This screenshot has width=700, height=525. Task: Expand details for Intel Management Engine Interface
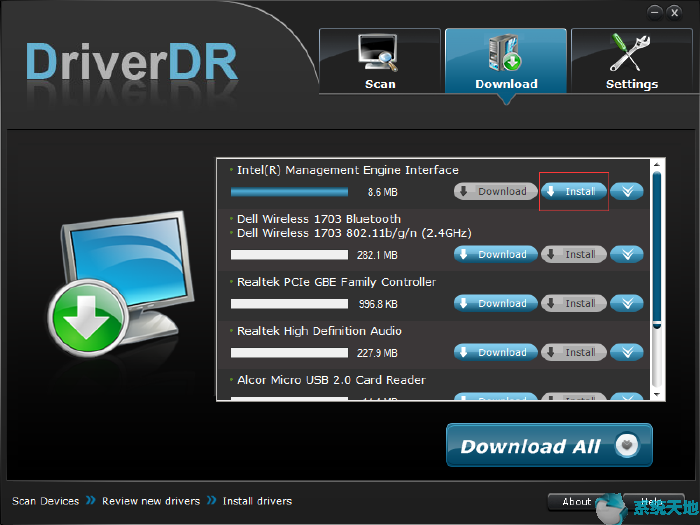point(627,191)
